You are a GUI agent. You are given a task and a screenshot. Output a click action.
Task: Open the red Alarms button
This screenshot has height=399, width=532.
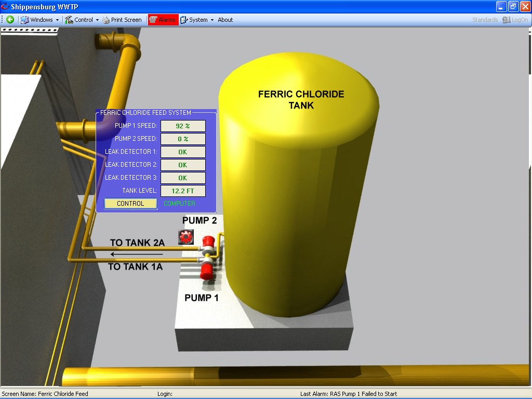tap(163, 20)
